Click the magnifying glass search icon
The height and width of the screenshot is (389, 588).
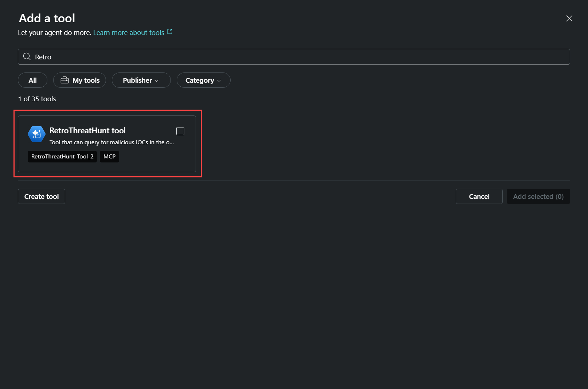click(x=27, y=56)
